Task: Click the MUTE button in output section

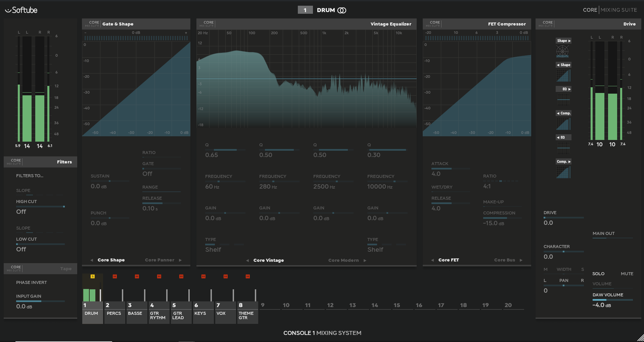Action: 627,274
